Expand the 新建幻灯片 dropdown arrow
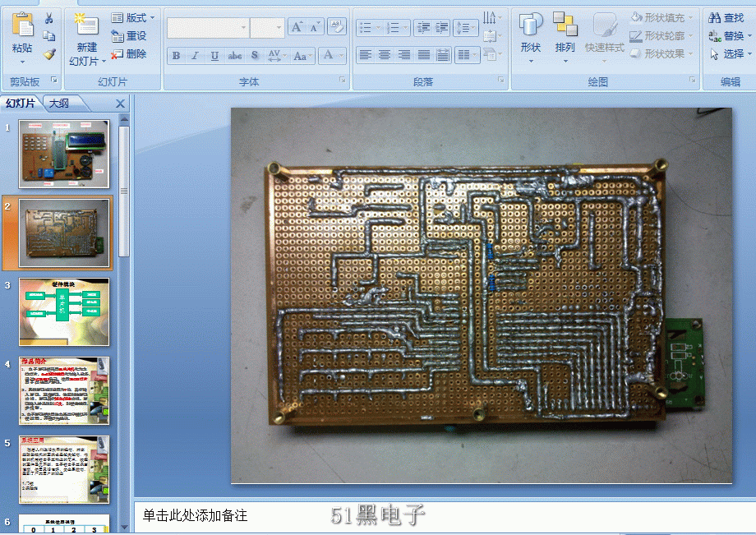 (104, 62)
